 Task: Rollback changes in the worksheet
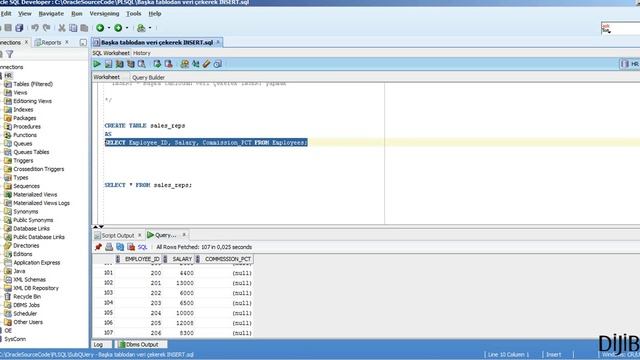pos(168,64)
